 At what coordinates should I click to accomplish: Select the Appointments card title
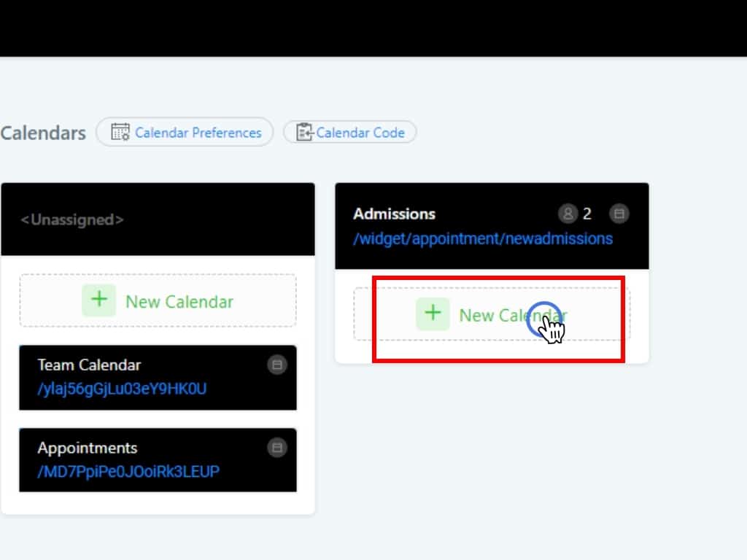pyautogui.click(x=88, y=448)
